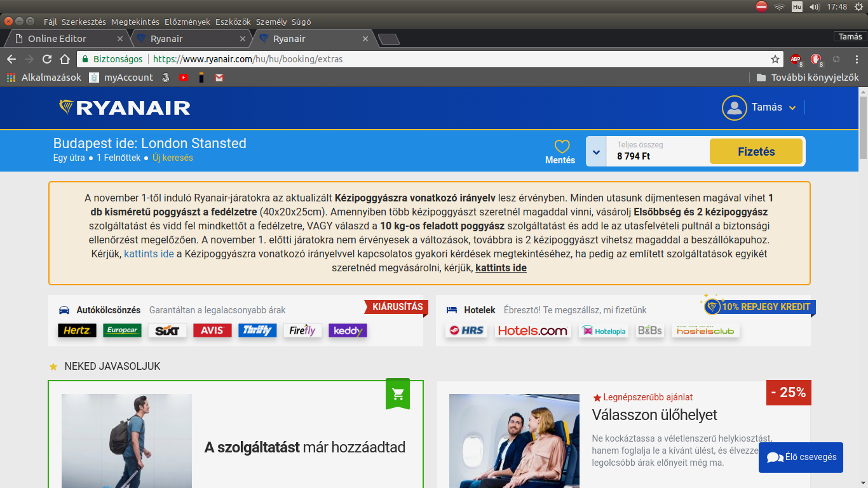Select the hostelsclub logo

pos(705,330)
